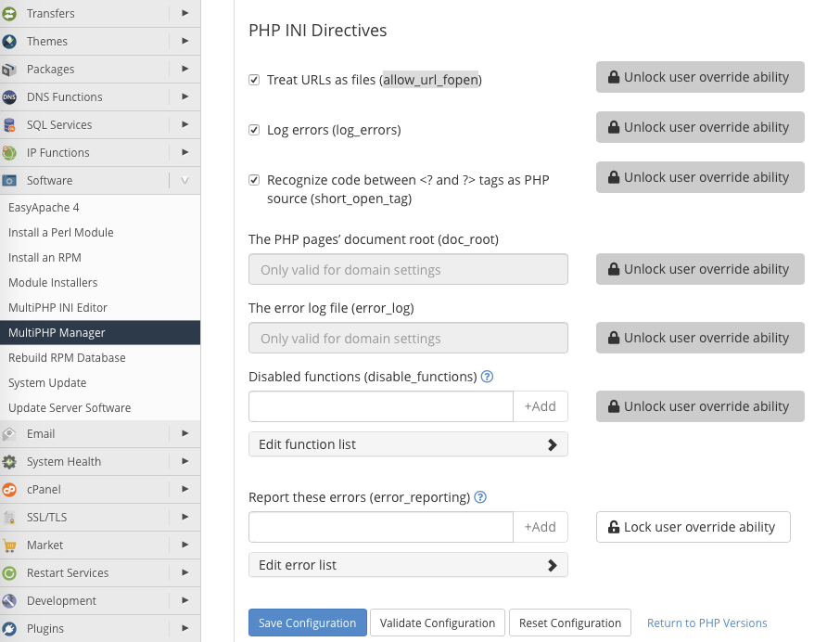Click the cPanel logo icon in sidebar
The height and width of the screenshot is (642, 840).
9,490
